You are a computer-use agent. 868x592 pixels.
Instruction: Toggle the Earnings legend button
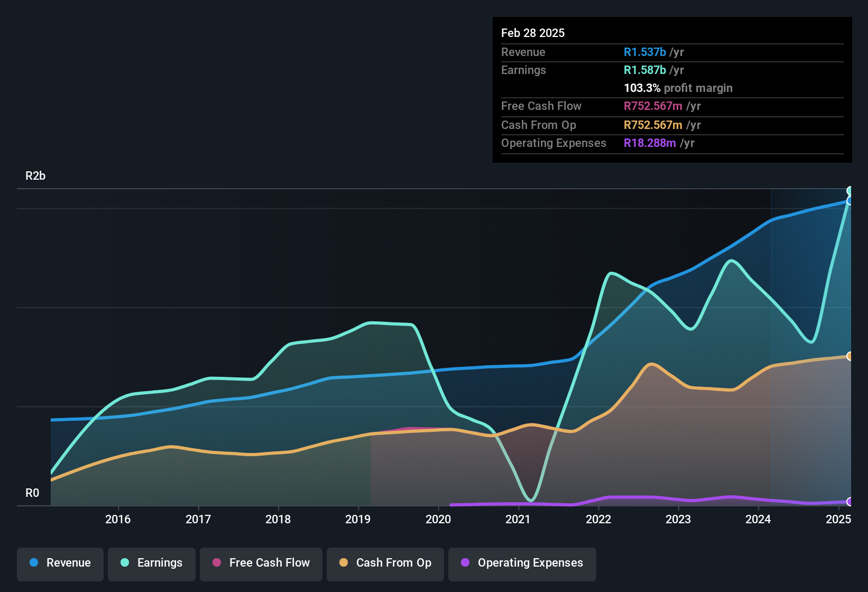152,565
